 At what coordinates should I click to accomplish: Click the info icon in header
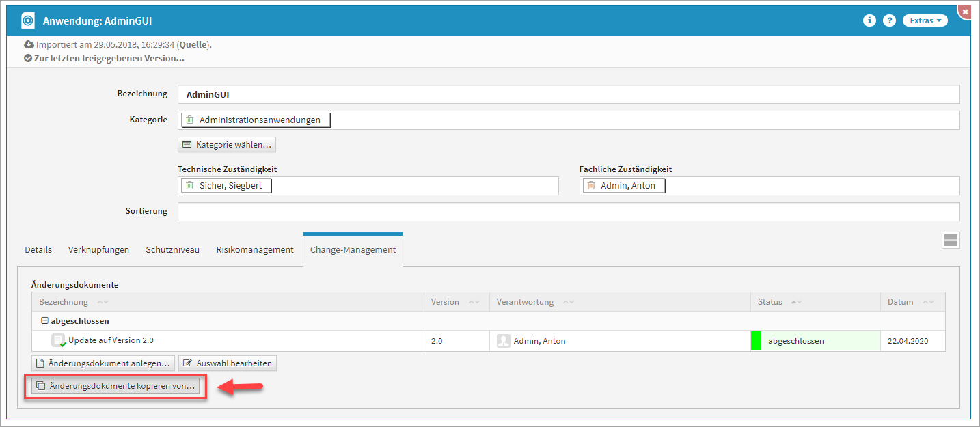(x=869, y=20)
